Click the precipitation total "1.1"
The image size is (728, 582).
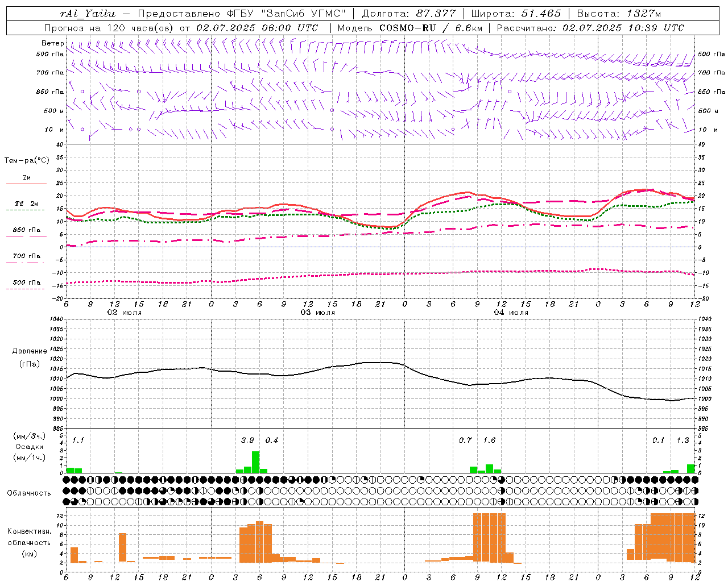click(78, 440)
